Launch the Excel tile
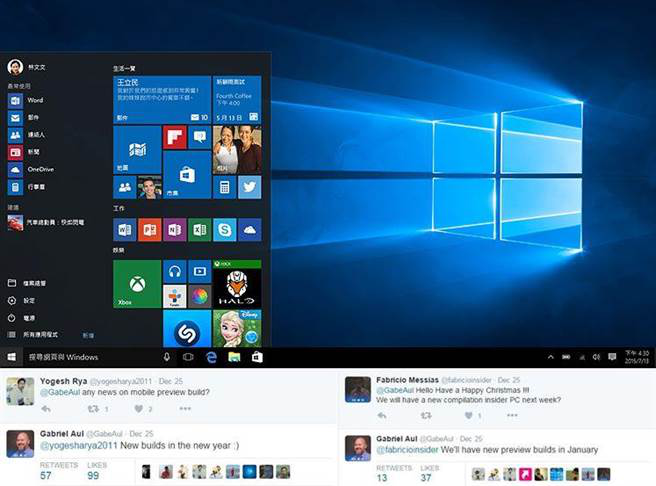The width and height of the screenshot is (656, 486). coord(200,230)
